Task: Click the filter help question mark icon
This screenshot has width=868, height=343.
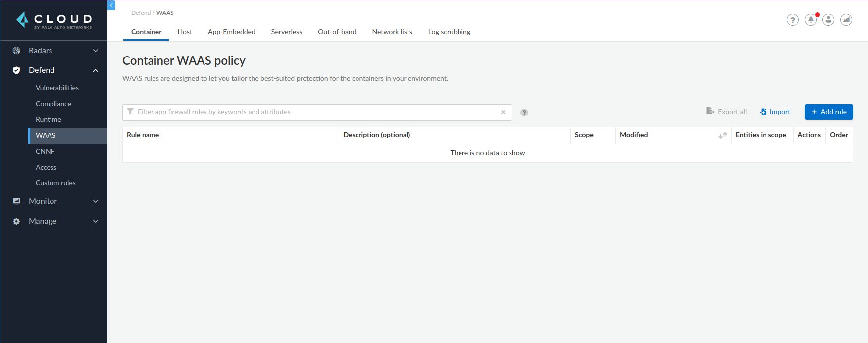Action: pos(524,113)
